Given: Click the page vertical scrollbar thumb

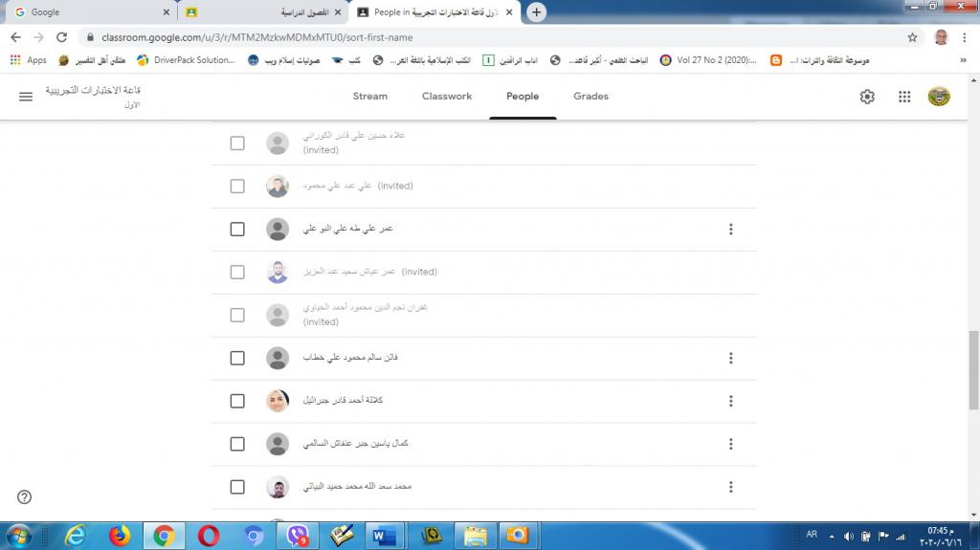Looking at the screenshot, I should coord(973,368).
